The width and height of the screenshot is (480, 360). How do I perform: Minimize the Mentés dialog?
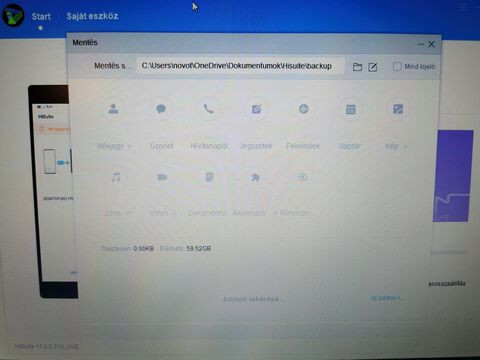(421, 44)
